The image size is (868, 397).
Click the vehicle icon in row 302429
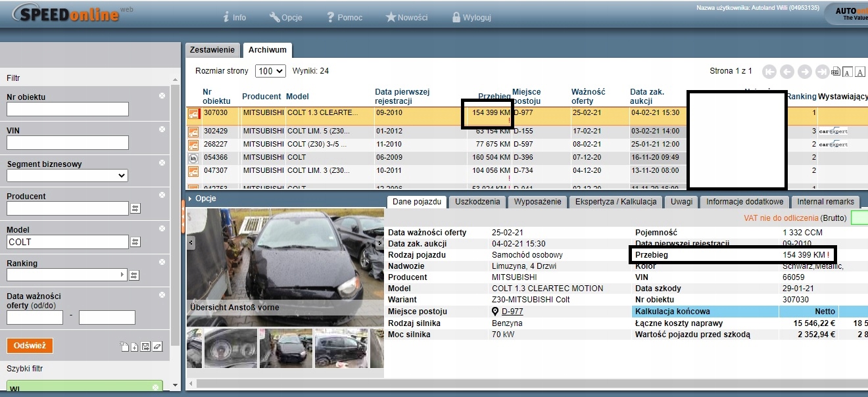click(193, 131)
